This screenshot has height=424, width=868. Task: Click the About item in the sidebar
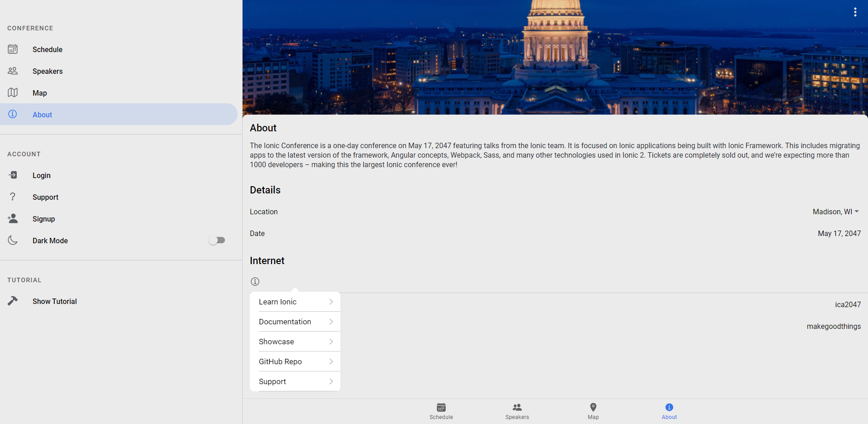pos(42,114)
